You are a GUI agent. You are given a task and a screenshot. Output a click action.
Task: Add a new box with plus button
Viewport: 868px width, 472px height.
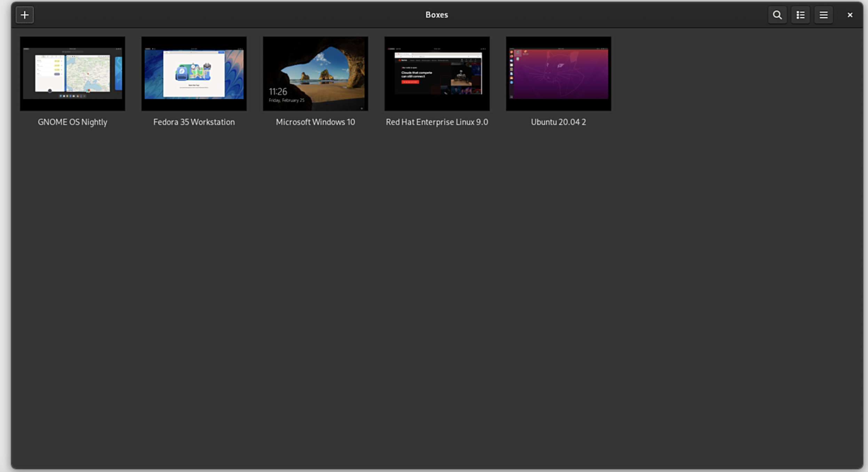pyautogui.click(x=25, y=15)
